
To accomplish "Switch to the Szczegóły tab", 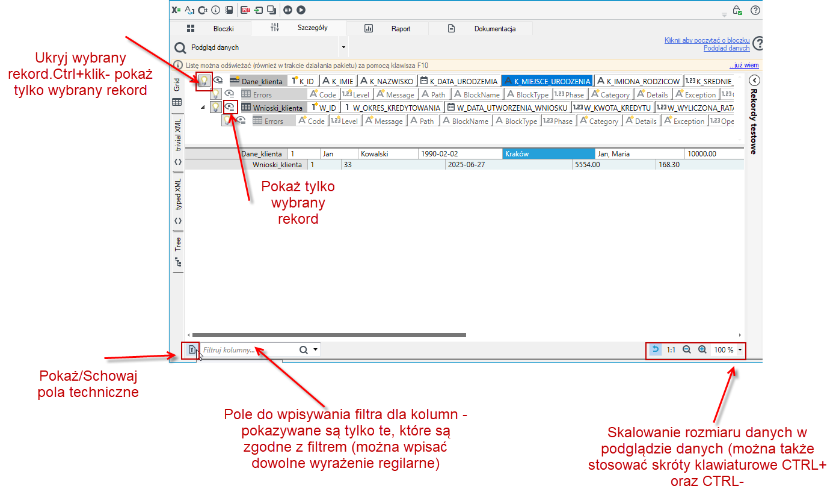I will click(300, 28).
